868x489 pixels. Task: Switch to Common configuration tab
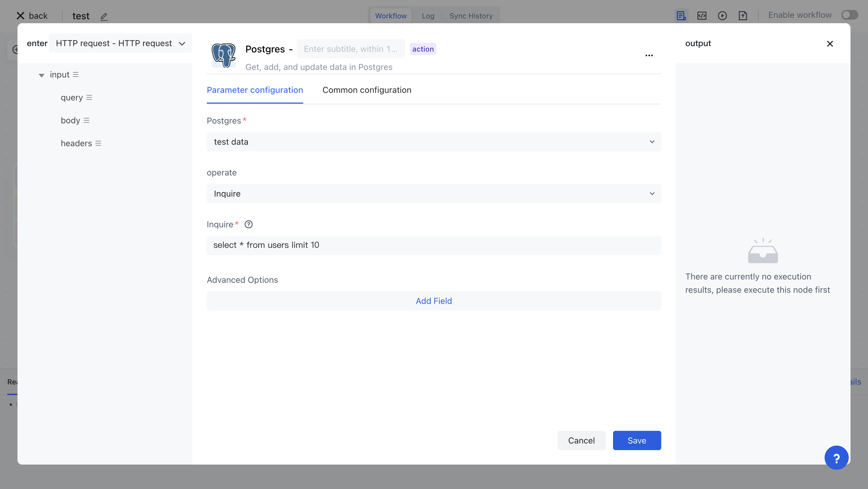(366, 90)
